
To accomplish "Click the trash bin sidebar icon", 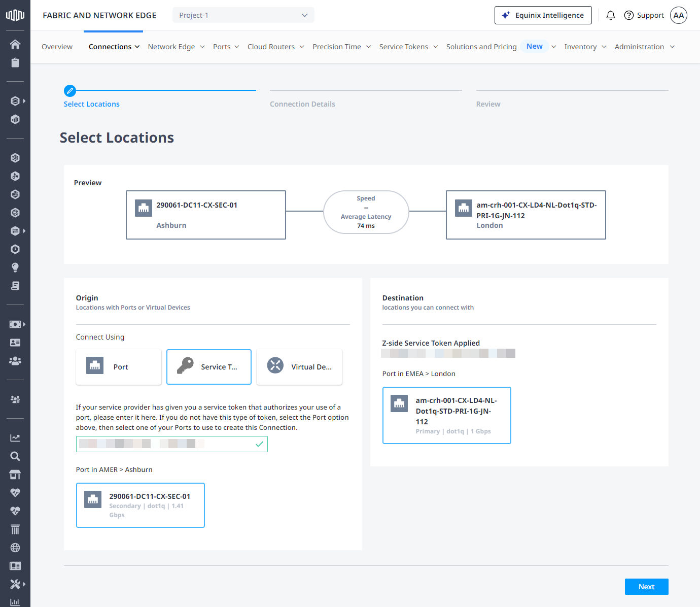I will coord(15,529).
